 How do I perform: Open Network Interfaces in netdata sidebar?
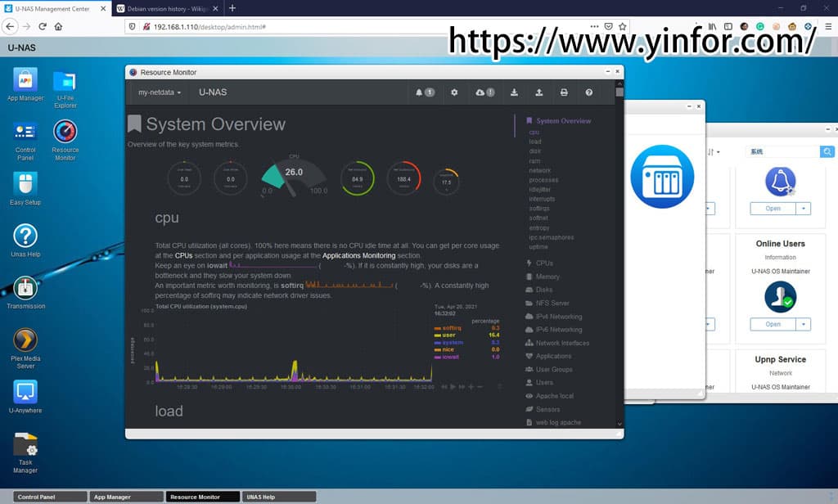[557, 343]
